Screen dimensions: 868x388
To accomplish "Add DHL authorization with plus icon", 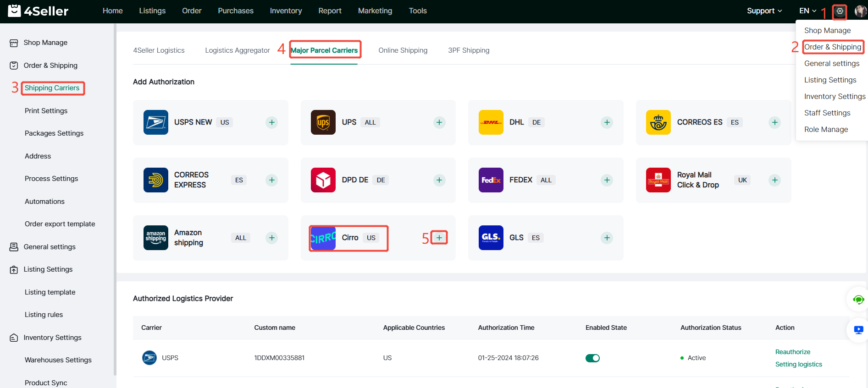I will [607, 122].
